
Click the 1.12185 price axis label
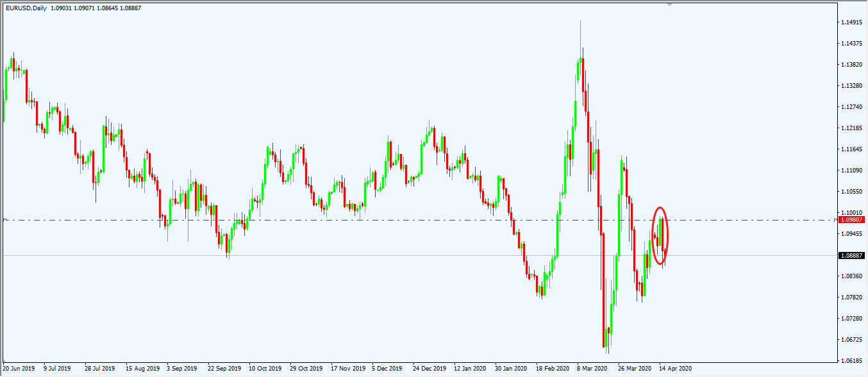[x=851, y=128]
